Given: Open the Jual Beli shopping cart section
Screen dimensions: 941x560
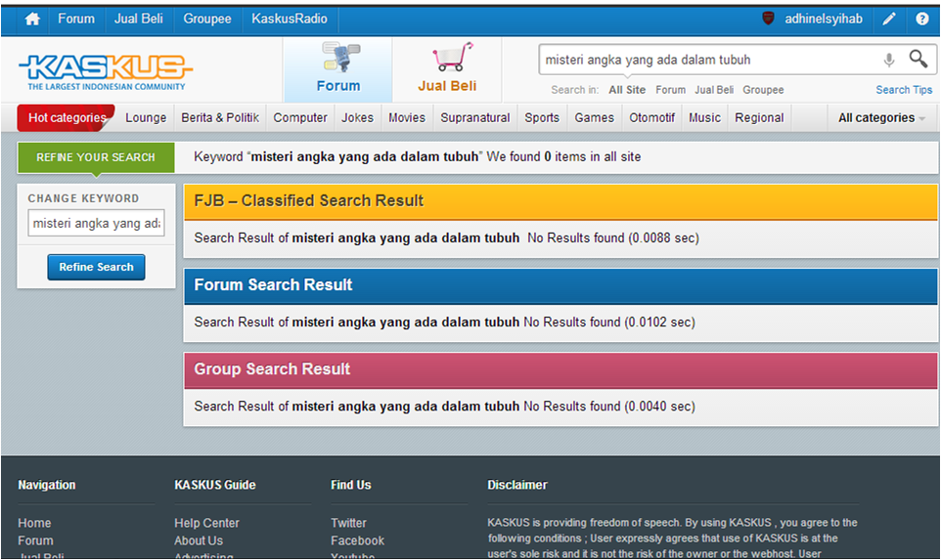Looking at the screenshot, I should (x=447, y=69).
